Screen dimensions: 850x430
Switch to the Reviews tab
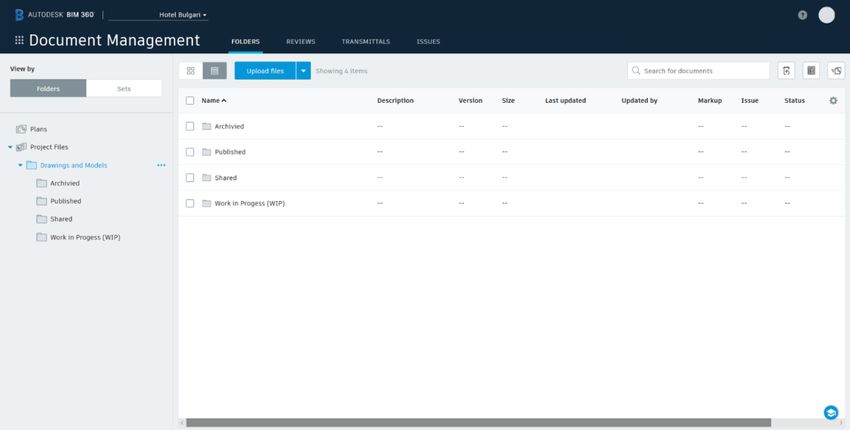300,41
